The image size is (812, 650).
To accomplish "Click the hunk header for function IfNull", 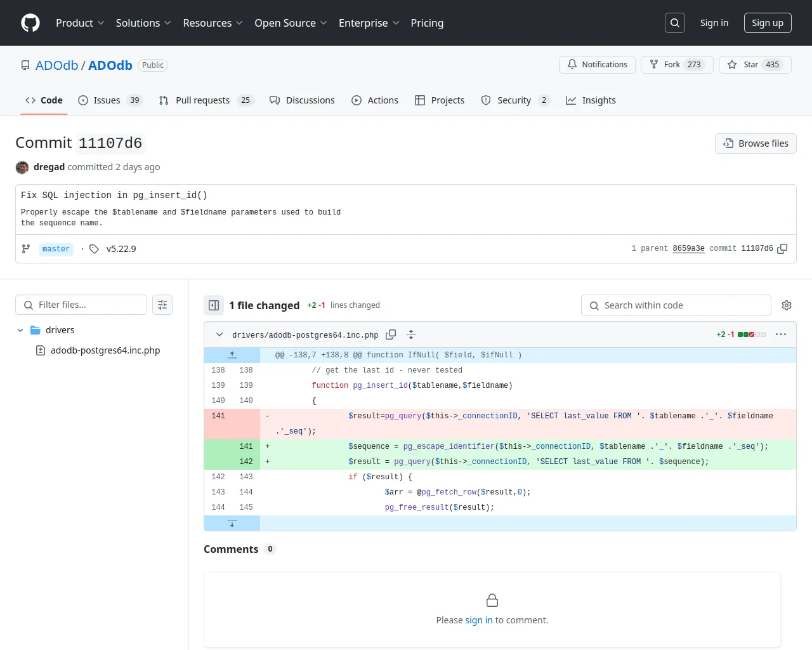I will coord(398,355).
